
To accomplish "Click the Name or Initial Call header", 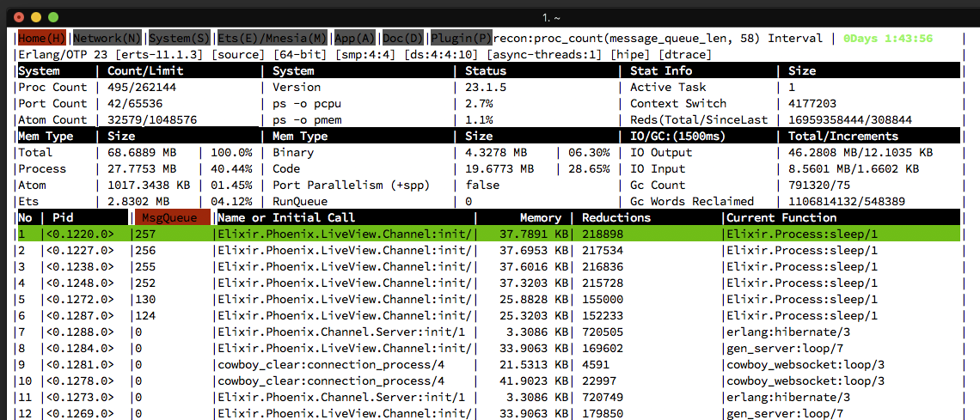I will [286, 218].
